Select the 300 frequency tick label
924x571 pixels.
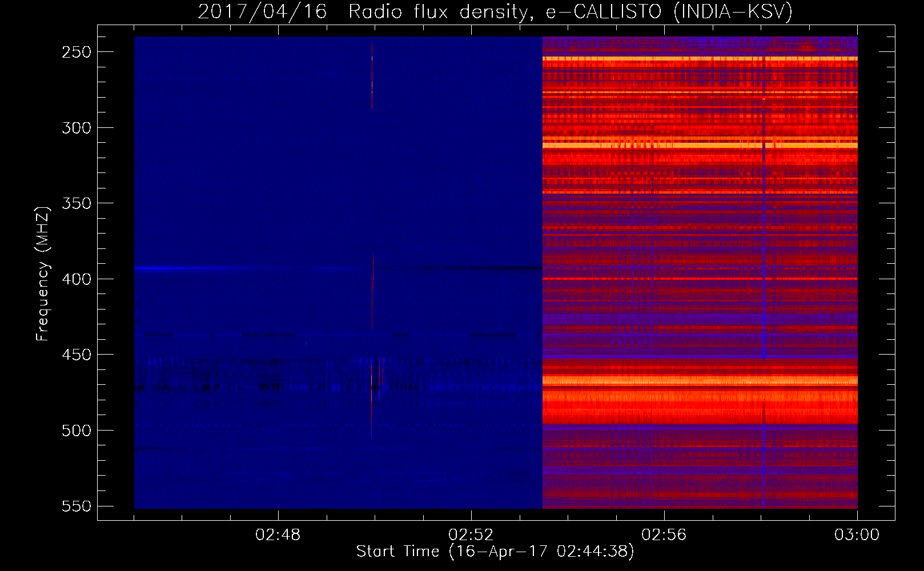tap(77, 128)
